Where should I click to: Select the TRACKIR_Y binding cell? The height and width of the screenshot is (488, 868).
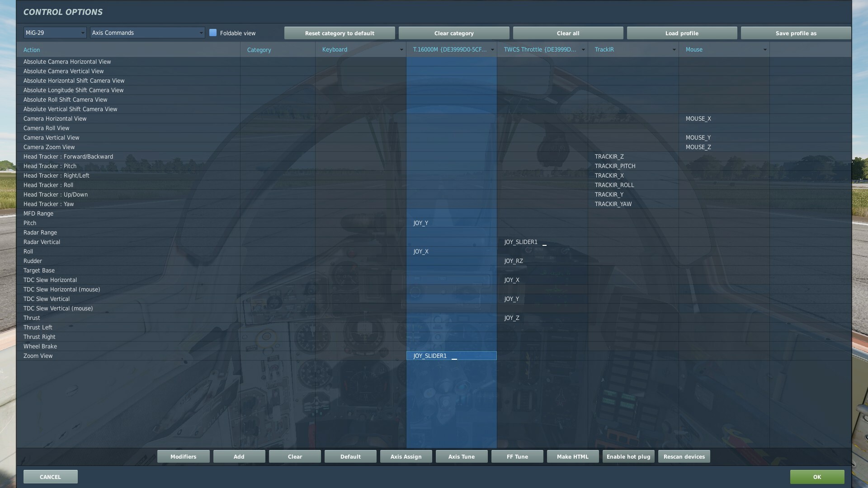point(633,194)
